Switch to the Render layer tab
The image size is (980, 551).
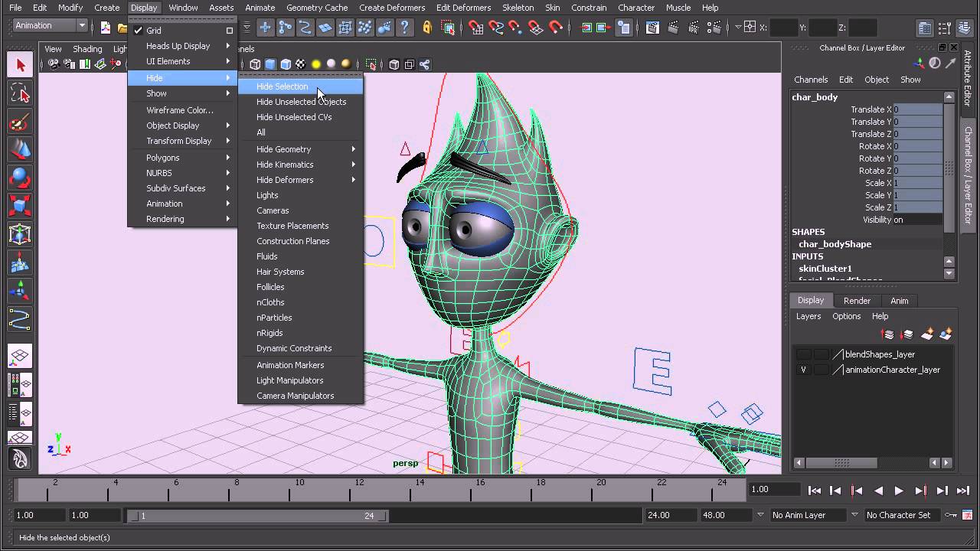(x=857, y=301)
